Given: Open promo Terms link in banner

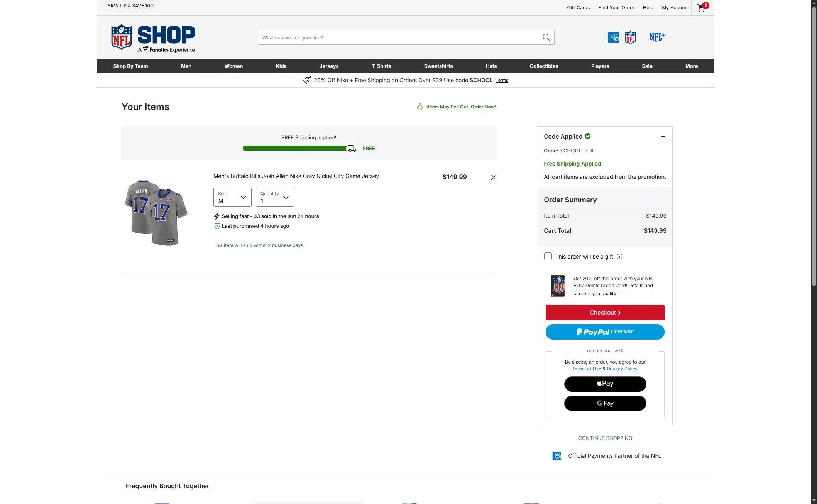Looking at the screenshot, I should tap(502, 81).
